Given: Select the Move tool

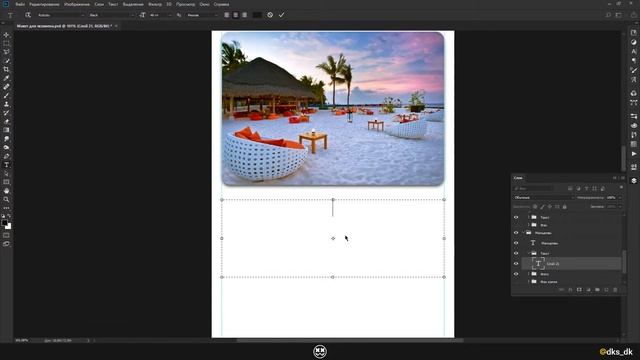Looking at the screenshot, I should [x=6, y=35].
